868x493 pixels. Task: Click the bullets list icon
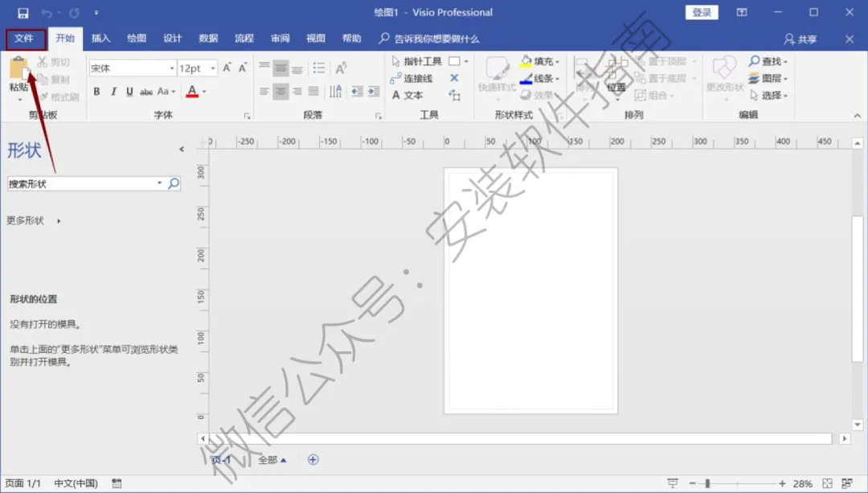(319, 68)
